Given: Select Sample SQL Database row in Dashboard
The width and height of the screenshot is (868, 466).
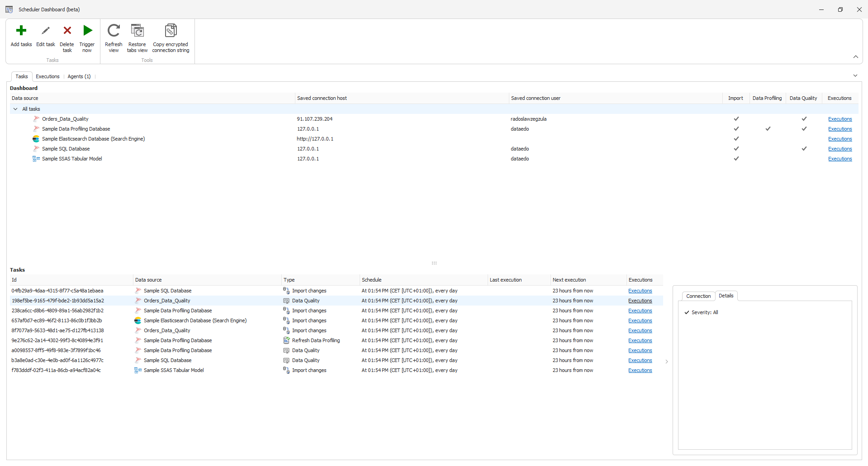Looking at the screenshot, I should coord(434,149).
